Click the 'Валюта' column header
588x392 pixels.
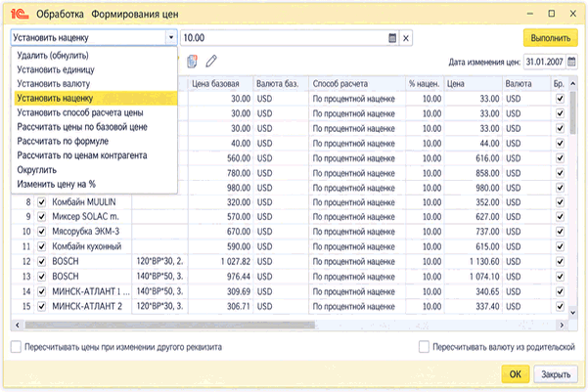tap(527, 84)
